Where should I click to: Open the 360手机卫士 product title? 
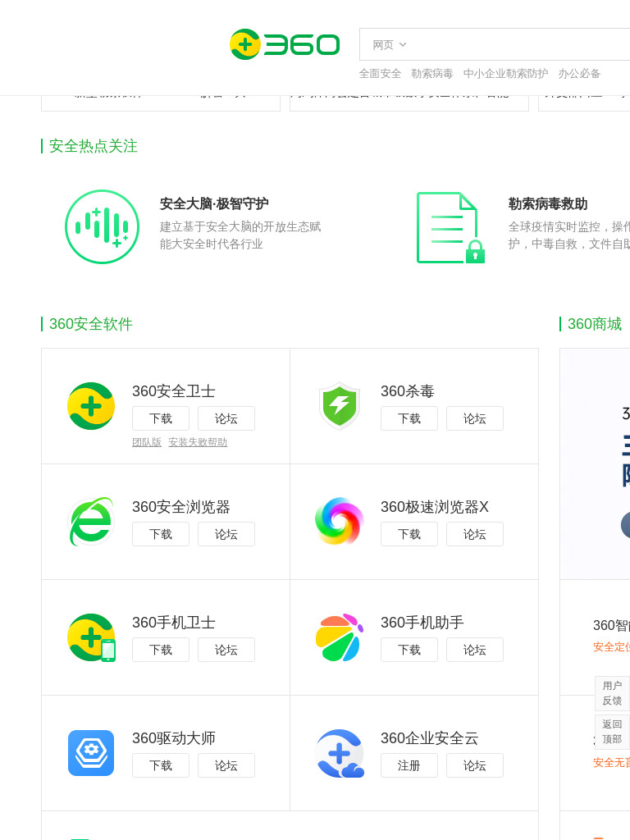tap(174, 623)
